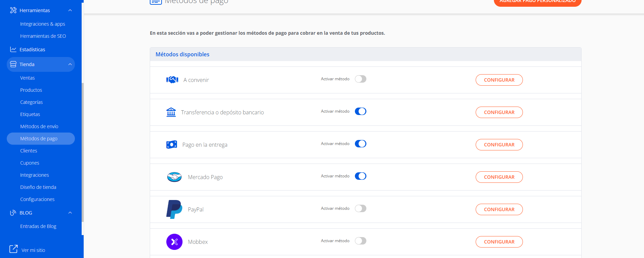Image resolution: width=644 pixels, height=258 pixels.
Task: Disable Transferencia o depósito bancario toggle
Action: point(361,111)
